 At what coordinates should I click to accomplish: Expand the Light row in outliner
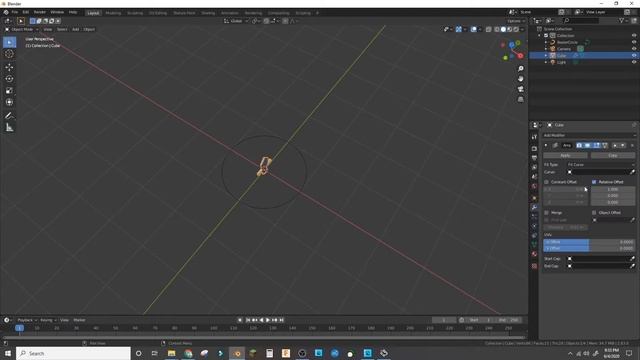pos(546,62)
